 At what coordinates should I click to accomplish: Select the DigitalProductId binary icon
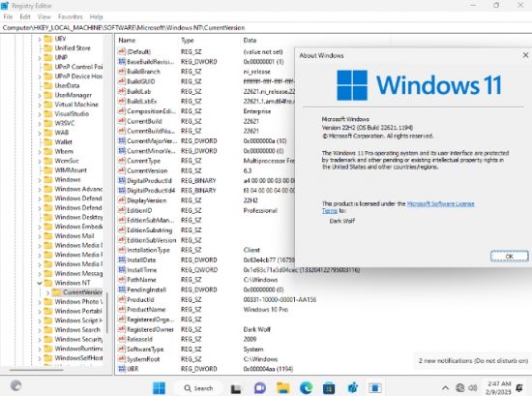point(122,181)
